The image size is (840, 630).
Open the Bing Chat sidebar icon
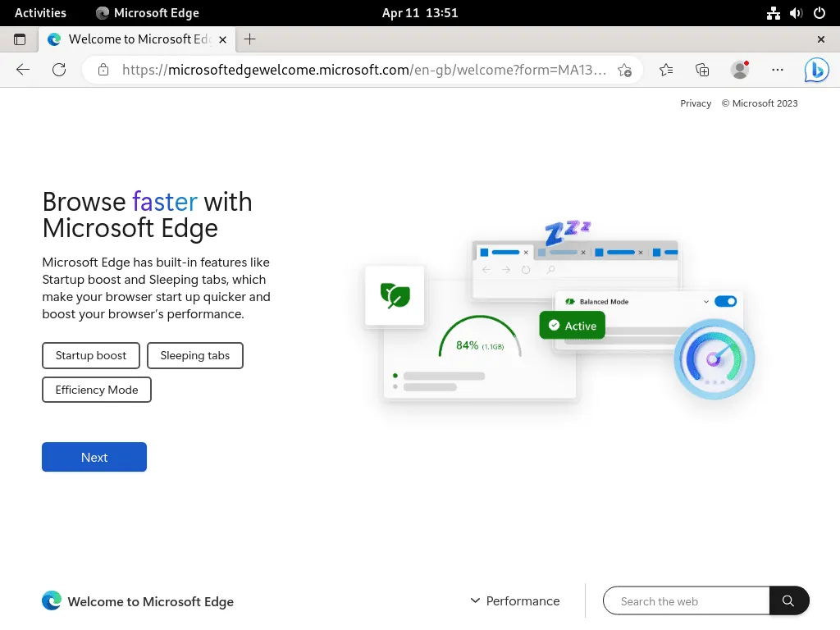(815, 70)
